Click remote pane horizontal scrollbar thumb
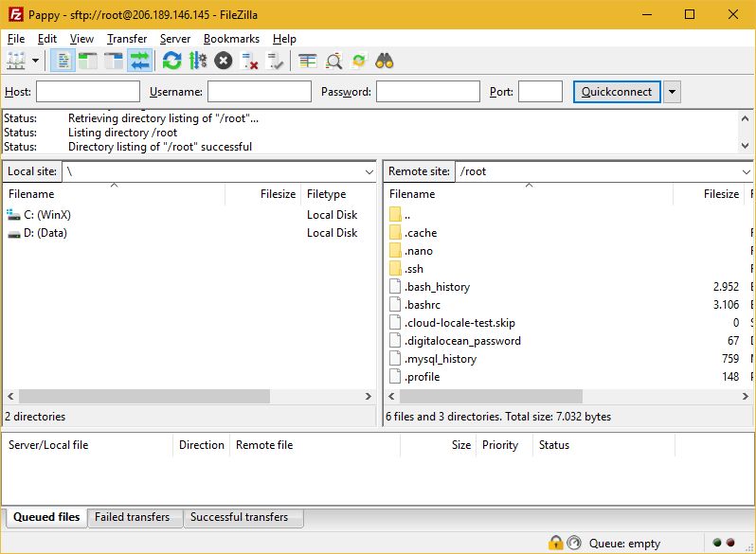This screenshot has height=554, width=756. (x=491, y=397)
